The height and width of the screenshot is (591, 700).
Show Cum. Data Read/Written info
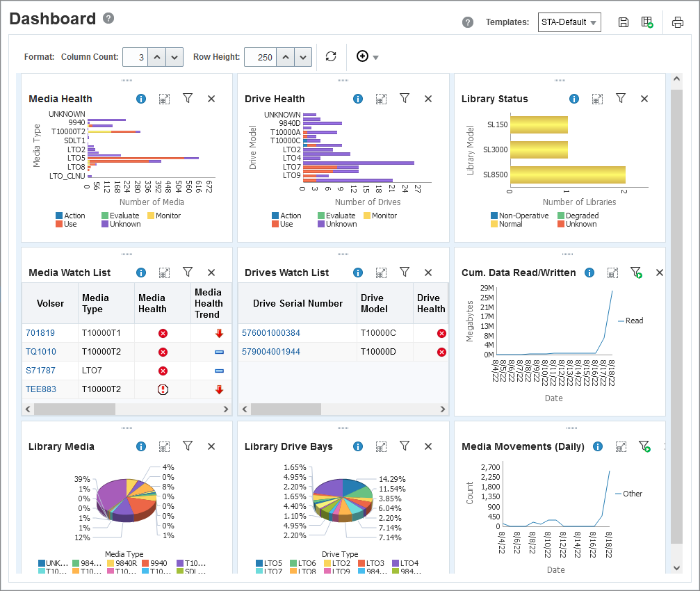click(589, 273)
